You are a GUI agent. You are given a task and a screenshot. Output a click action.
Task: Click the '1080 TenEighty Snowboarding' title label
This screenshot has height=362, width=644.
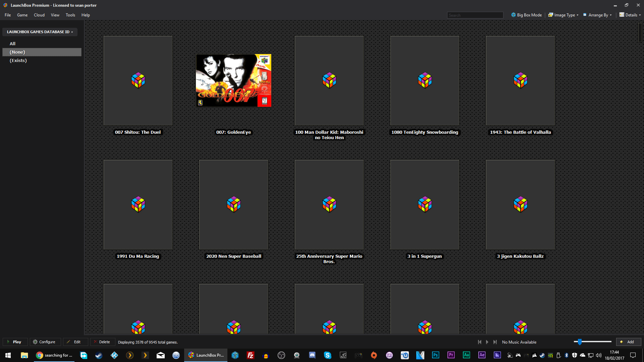tap(425, 132)
